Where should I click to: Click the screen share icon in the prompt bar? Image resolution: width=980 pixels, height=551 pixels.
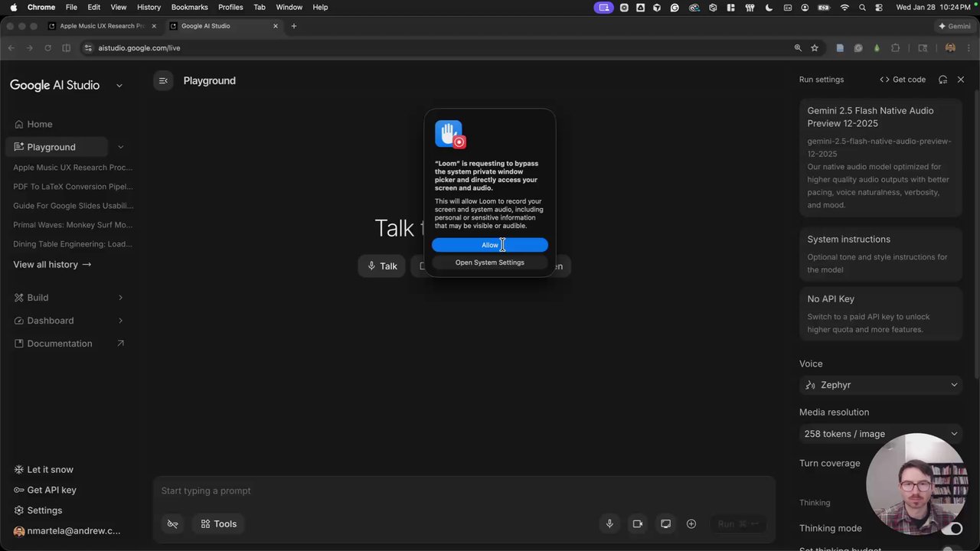[665, 524]
